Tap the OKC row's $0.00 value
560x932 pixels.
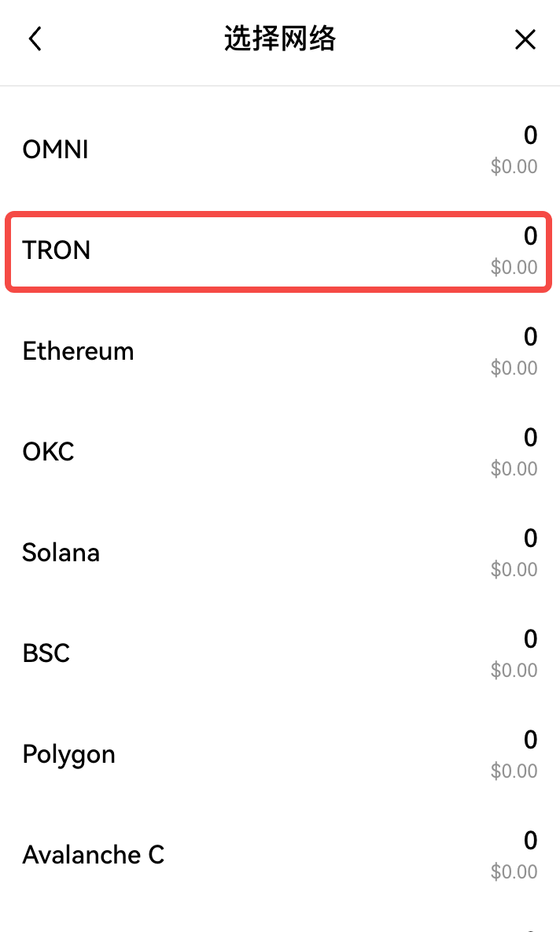[x=514, y=469]
